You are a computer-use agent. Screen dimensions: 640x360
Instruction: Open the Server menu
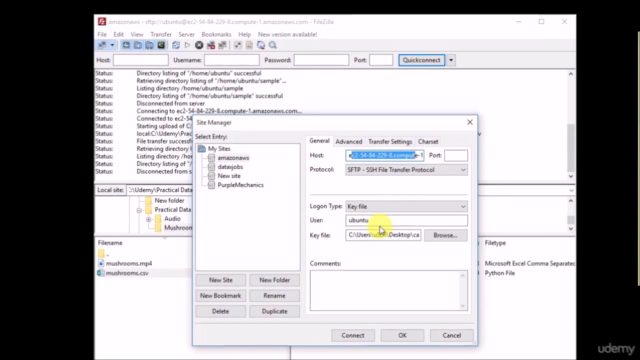[187, 34]
